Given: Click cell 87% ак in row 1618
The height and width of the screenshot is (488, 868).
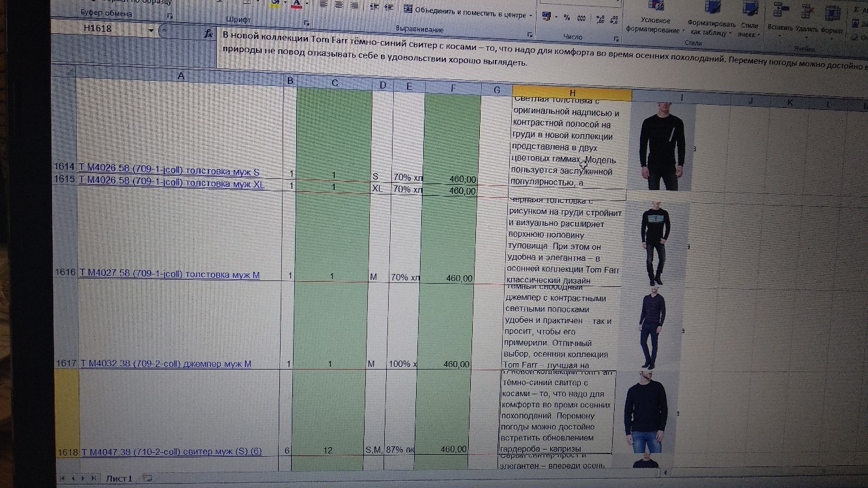Looking at the screenshot, I should pos(400,413).
